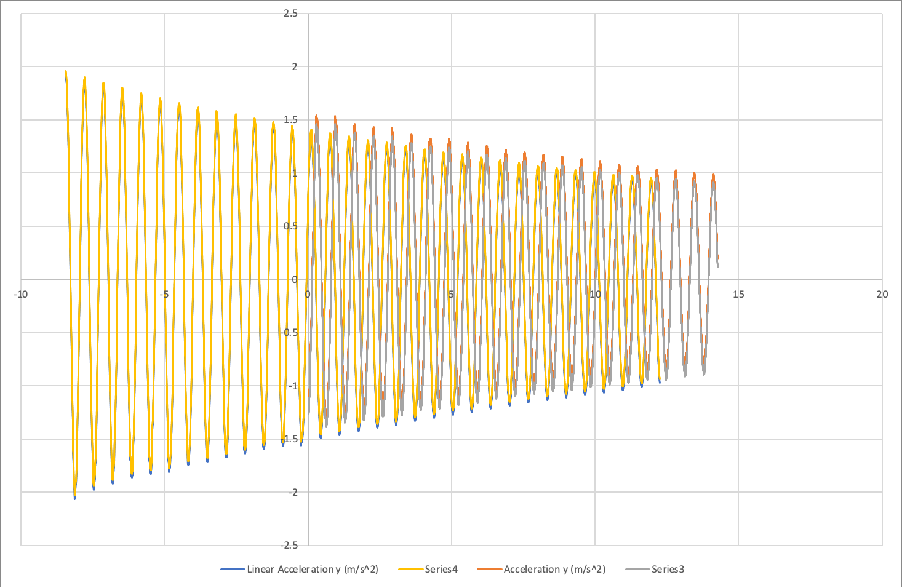Click the -2 vertical axis label
The height and width of the screenshot is (588, 902).
292,493
